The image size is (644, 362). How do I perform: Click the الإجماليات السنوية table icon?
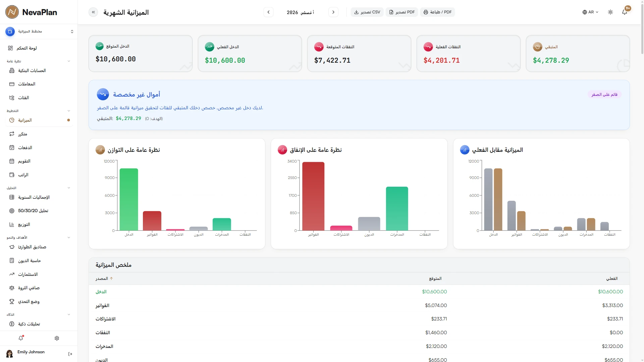pos(12,197)
